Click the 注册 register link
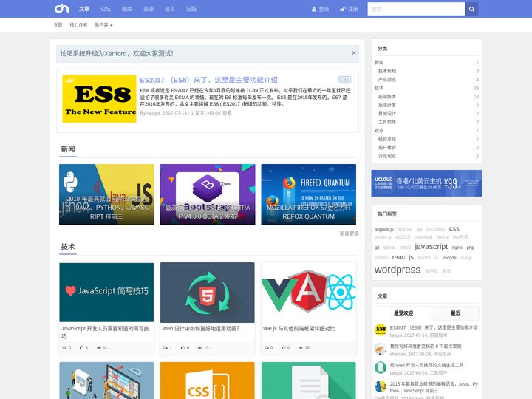This screenshot has width=532, height=399. pos(349,9)
